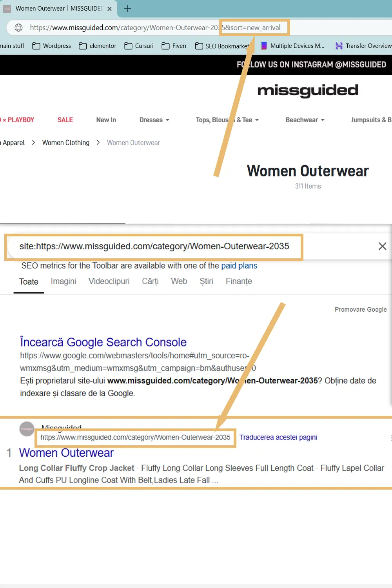392x588 pixels.
Task: Open a new browser tab
Action: click(128, 9)
